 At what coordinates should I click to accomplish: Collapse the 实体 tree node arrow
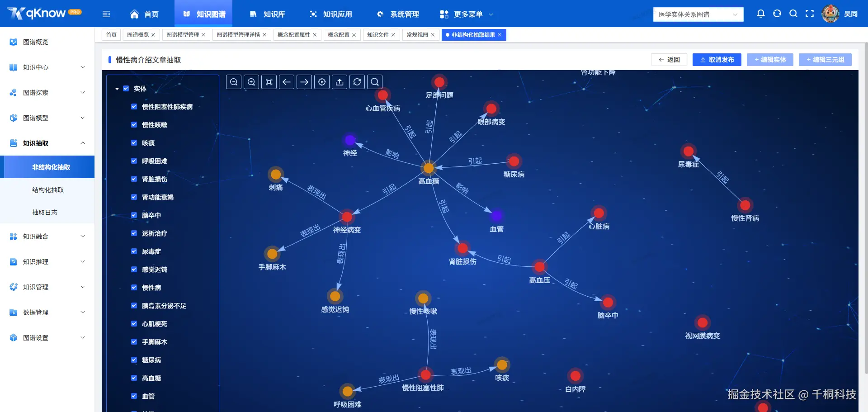coord(117,89)
